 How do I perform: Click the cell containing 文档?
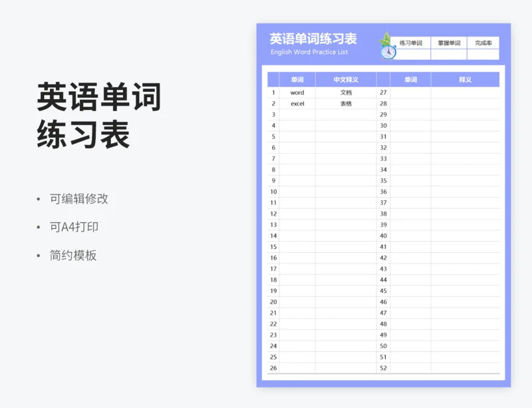pos(346,93)
